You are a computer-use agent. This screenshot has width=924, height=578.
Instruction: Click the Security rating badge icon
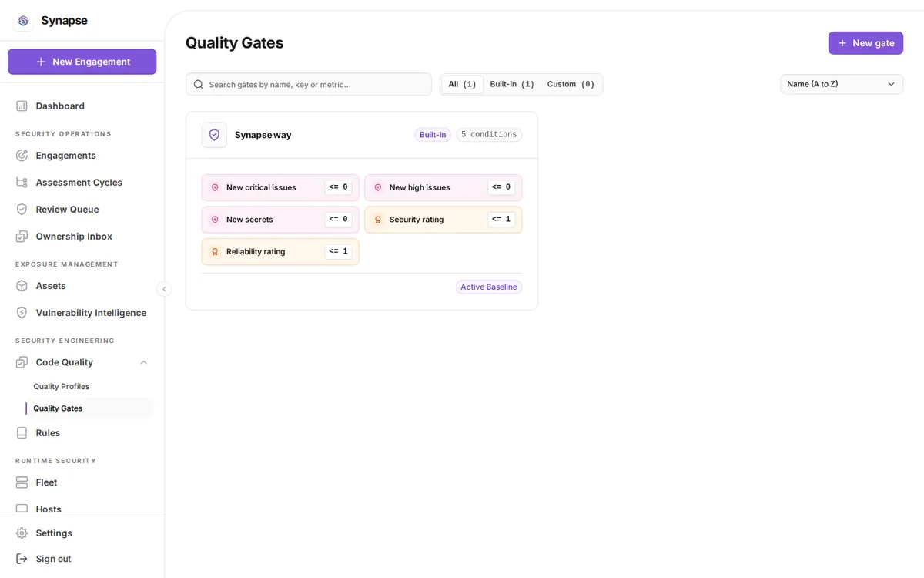click(x=378, y=220)
